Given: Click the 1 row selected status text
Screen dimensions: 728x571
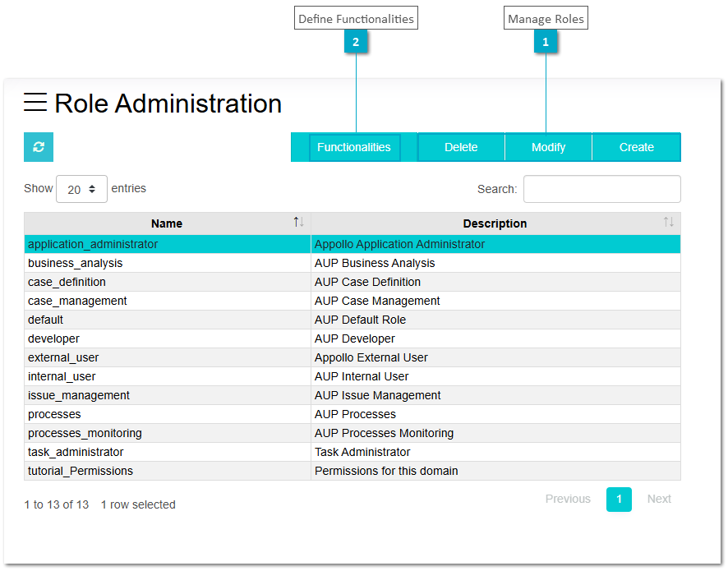Looking at the screenshot, I should 138,504.
